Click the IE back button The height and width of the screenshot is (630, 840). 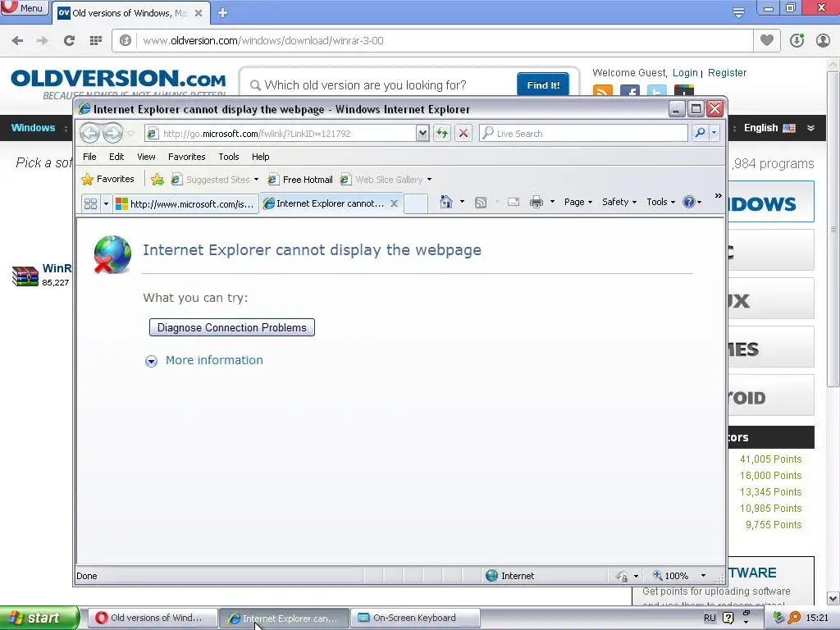pyautogui.click(x=89, y=133)
